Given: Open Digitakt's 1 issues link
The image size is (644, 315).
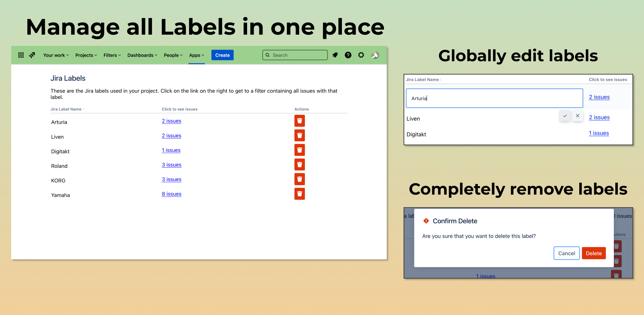Looking at the screenshot, I should coord(171,150).
